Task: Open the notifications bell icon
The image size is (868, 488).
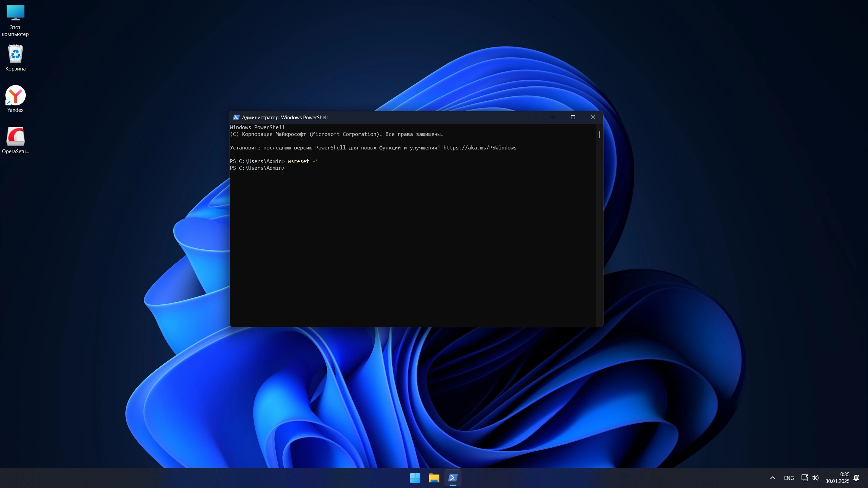Action: [x=856, y=478]
